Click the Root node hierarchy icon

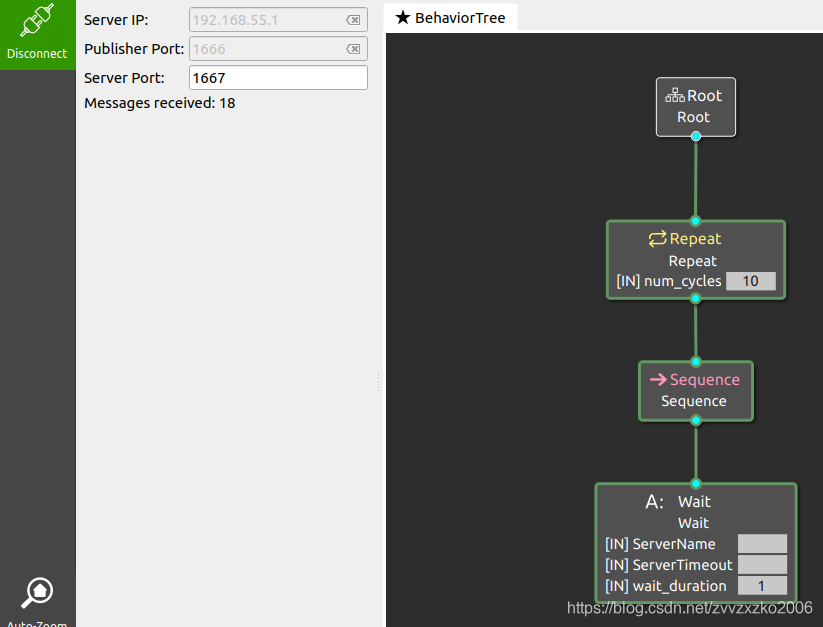coord(674,95)
